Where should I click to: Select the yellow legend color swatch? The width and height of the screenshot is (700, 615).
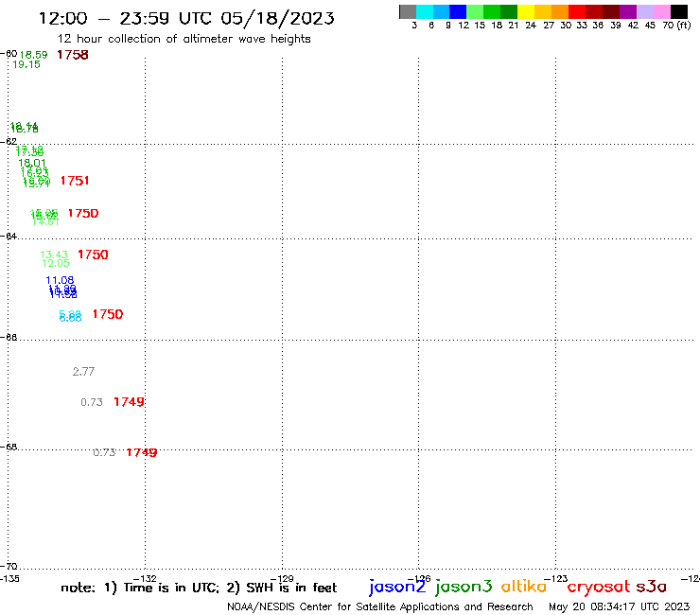[526, 11]
